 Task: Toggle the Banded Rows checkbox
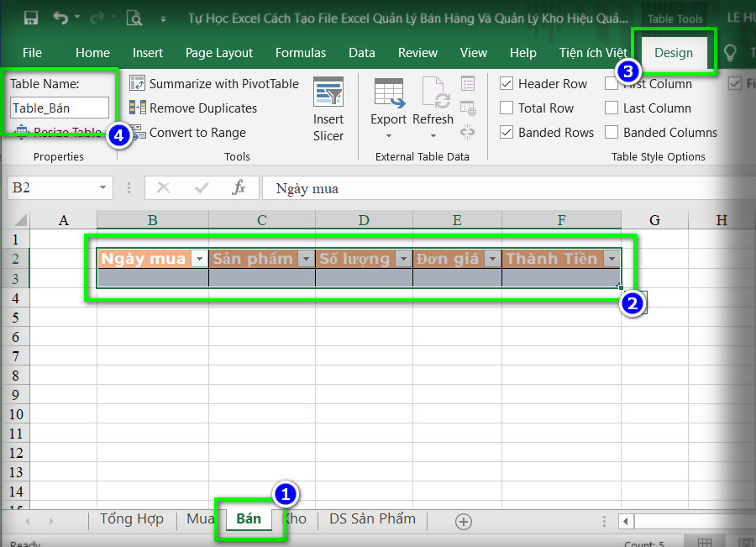tap(507, 132)
